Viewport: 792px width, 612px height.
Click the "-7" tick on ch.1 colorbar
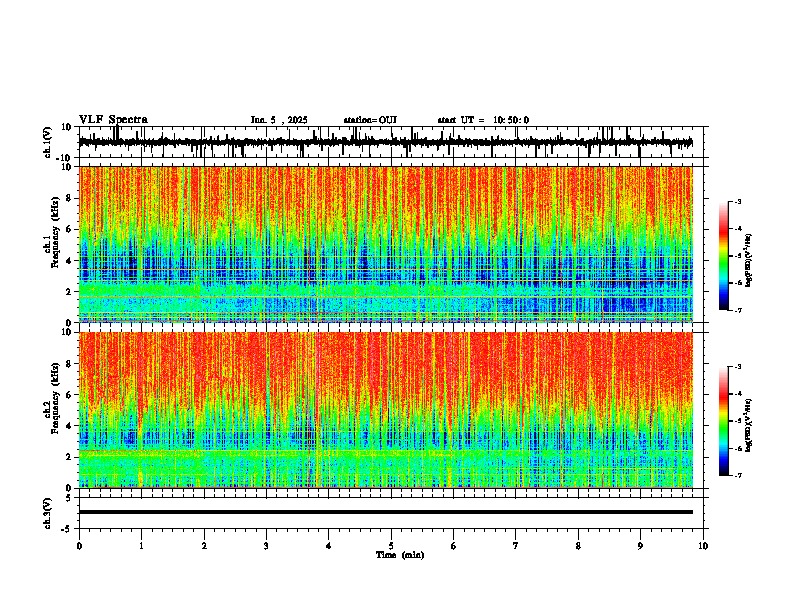coord(738,310)
